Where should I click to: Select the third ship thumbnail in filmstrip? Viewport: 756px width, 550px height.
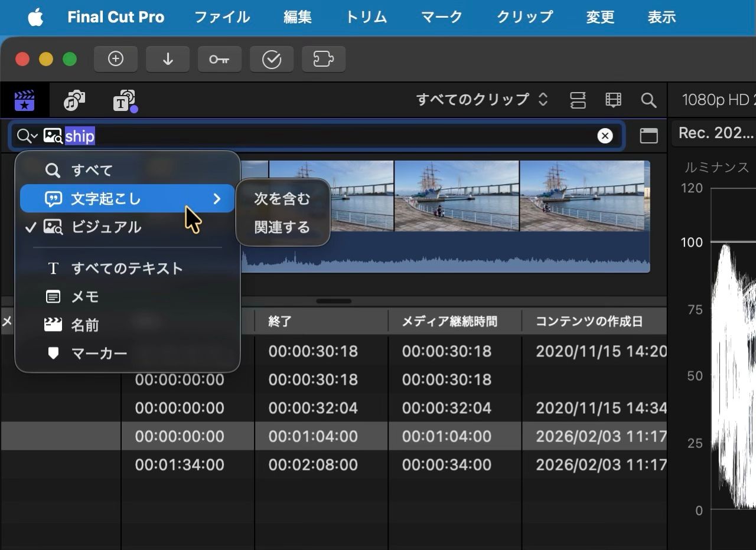457,196
